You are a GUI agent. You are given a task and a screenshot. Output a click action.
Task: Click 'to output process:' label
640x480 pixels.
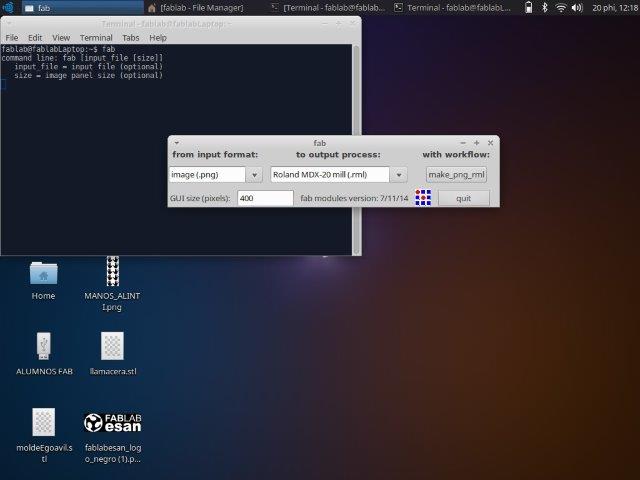point(338,155)
